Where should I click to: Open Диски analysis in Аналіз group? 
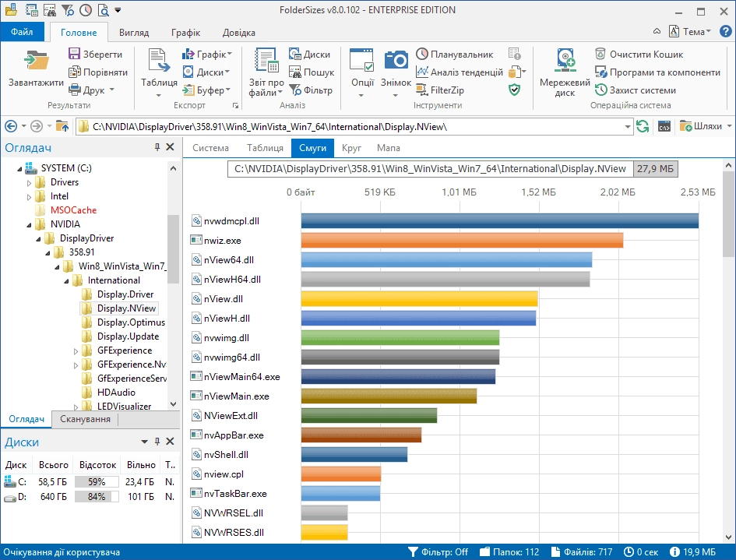click(310, 54)
